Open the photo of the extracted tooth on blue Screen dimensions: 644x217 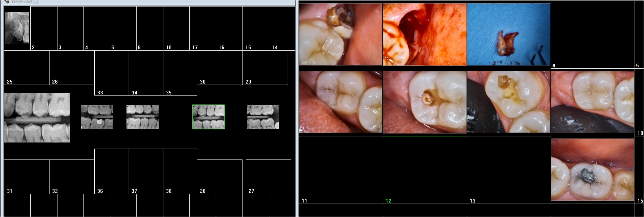[508, 34]
